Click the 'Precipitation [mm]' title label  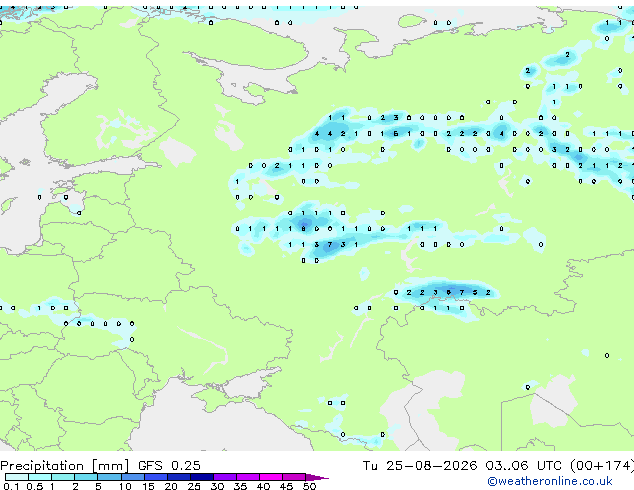65,466
